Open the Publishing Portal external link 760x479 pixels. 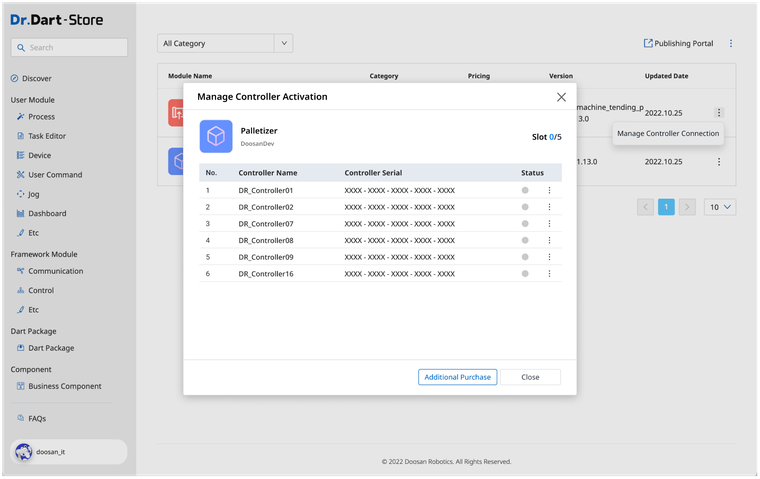(678, 44)
